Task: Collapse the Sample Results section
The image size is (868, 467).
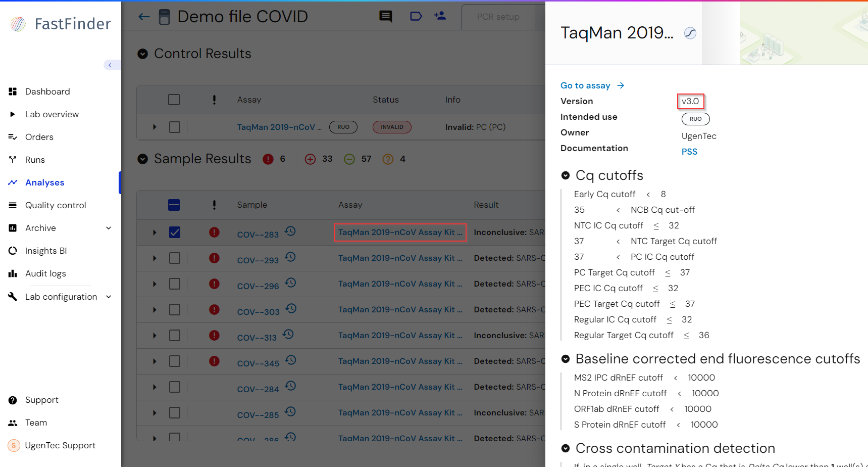Action: click(143, 159)
